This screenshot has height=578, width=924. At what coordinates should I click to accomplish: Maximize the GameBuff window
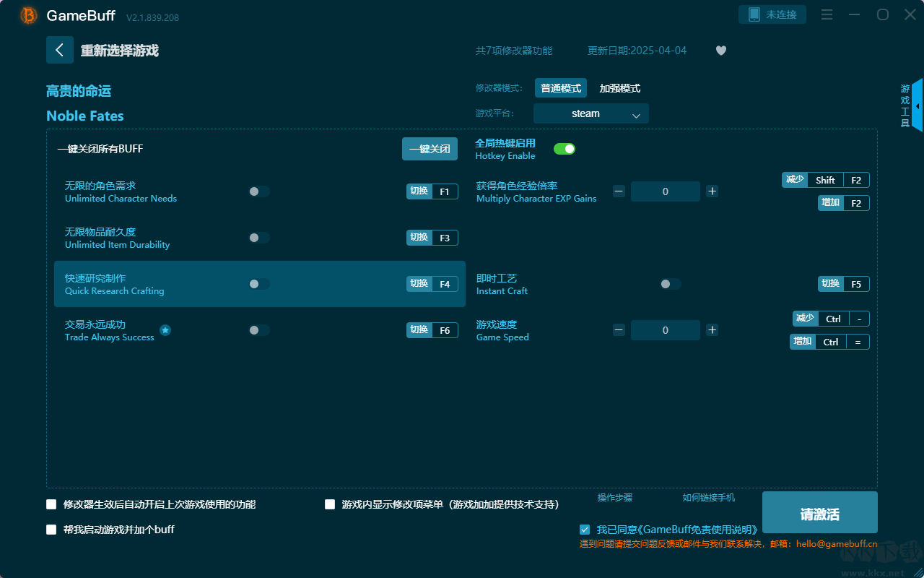point(883,15)
